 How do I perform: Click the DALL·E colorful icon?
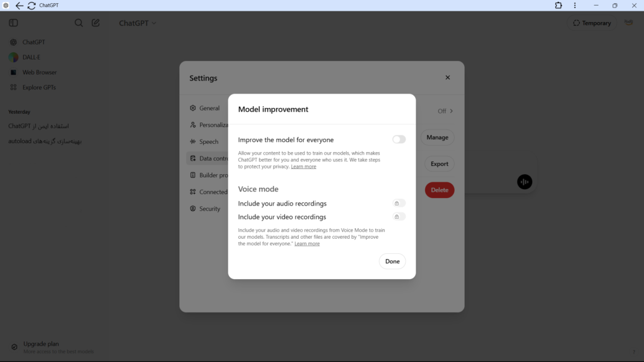coord(14,57)
